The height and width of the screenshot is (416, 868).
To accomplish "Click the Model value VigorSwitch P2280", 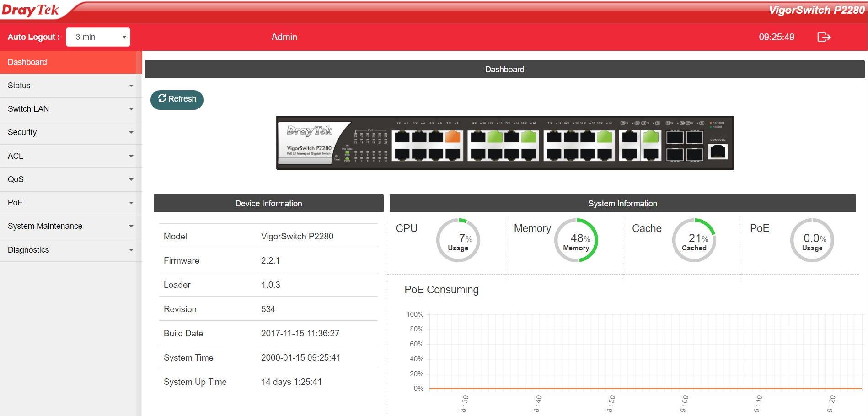I will tap(297, 236).
